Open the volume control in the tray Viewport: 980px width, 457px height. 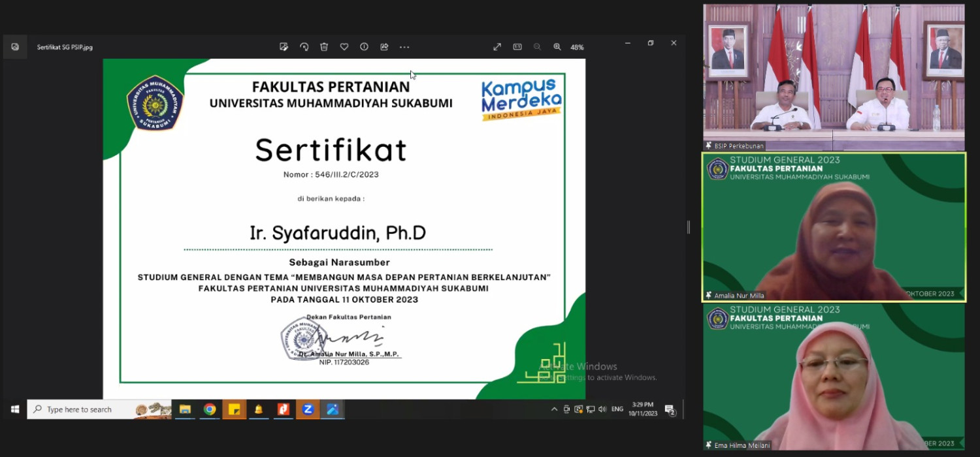coord(602,409)
